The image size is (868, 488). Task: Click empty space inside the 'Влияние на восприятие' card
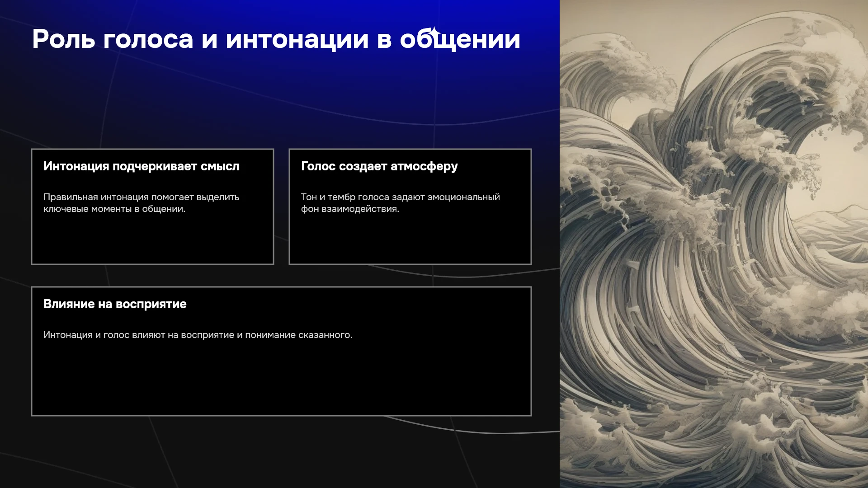281,380
